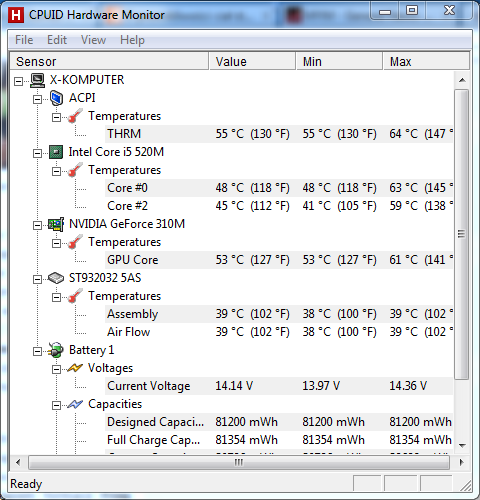480x500 pixels.
Task: Click the NVIDIA GeForce 310M label
Action: [x=127, y=224]
